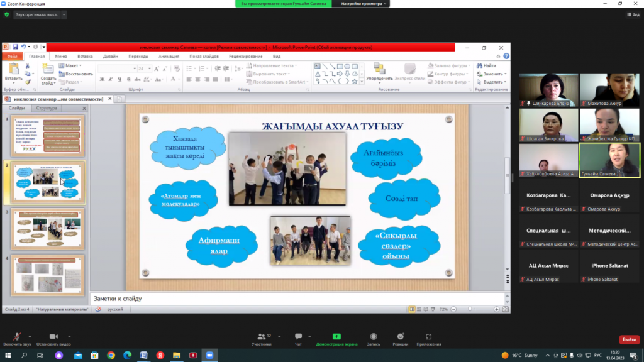The image size is (644, 362).
Task: Open File Explorer from the taskbar
Action: (177, 356)
